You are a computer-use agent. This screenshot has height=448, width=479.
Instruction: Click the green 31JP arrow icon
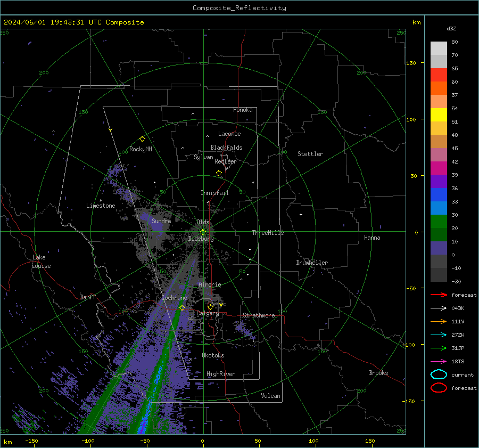click(439, 348)
